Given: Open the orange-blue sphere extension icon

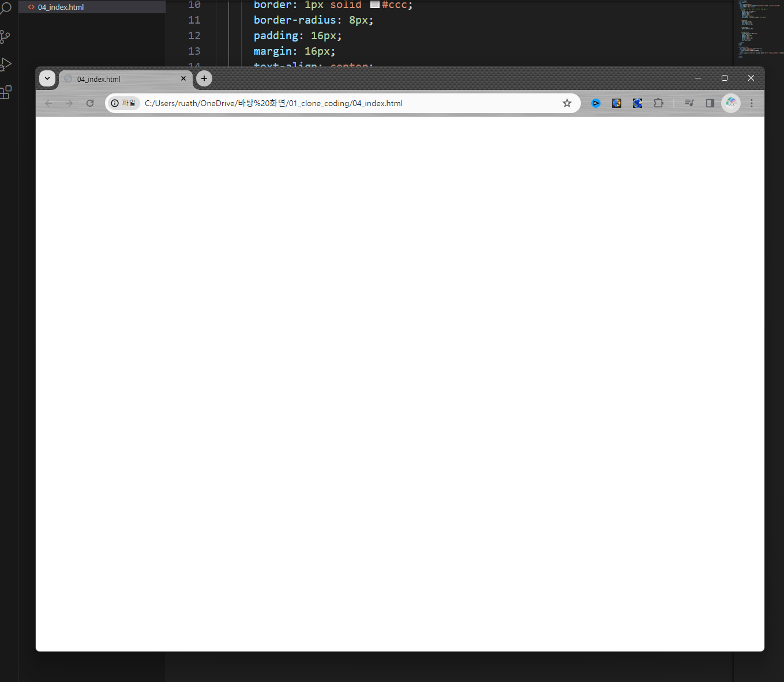Looking at the screenshot, I should (617, 103).
